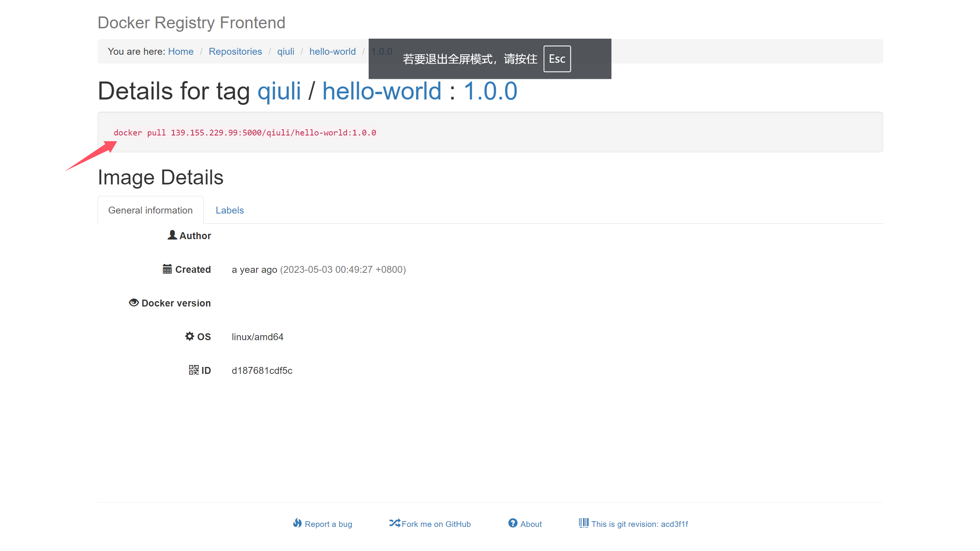Viewport: 980px width, 551px height.
Task: Click qiuli in the page heading
Action: pos(279,91)
